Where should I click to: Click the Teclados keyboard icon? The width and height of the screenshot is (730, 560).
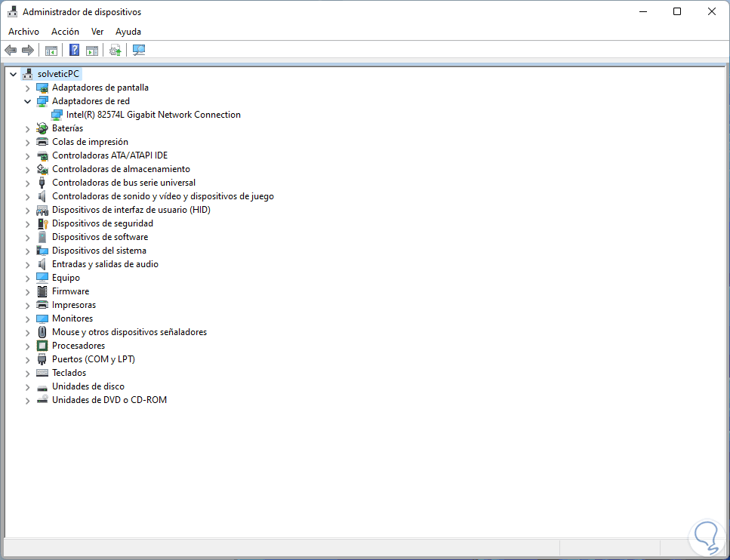click(42, 373)
